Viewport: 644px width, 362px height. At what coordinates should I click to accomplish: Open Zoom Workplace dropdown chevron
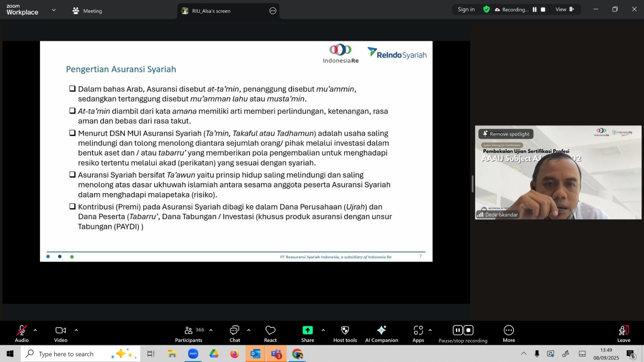[54, 10]
